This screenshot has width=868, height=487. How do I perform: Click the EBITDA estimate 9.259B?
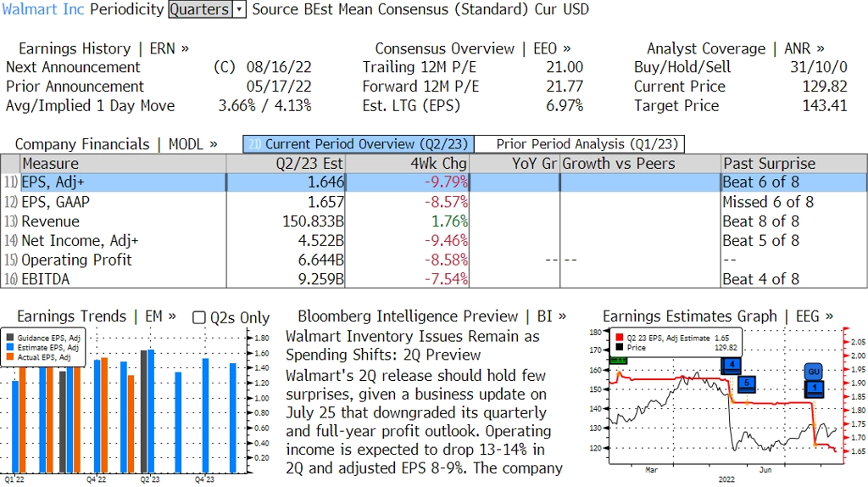321,278
